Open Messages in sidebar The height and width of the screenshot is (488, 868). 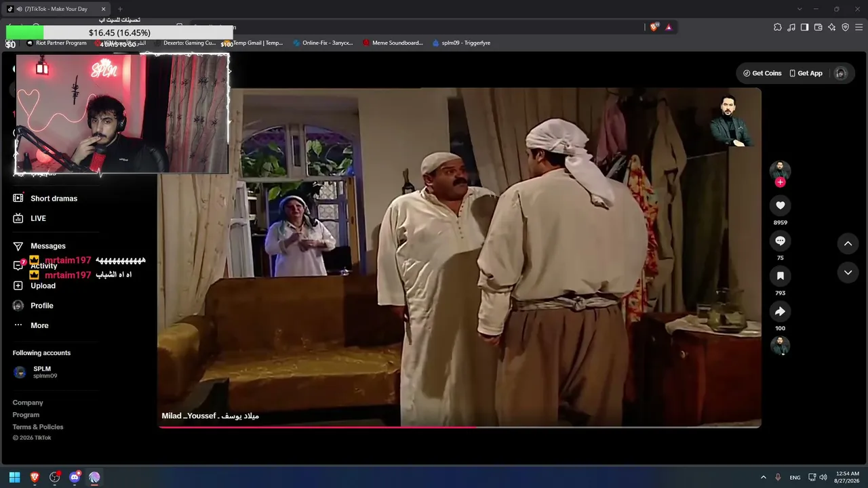(39, 246)
